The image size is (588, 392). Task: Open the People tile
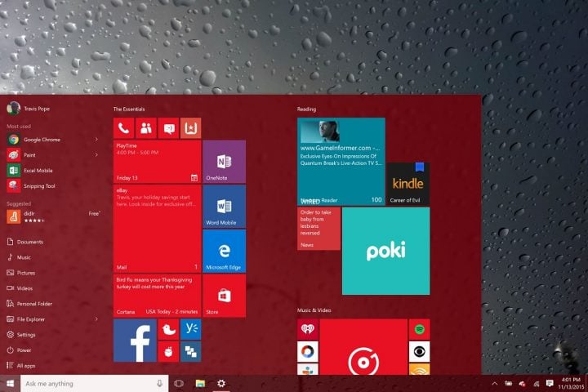point(146,128)
